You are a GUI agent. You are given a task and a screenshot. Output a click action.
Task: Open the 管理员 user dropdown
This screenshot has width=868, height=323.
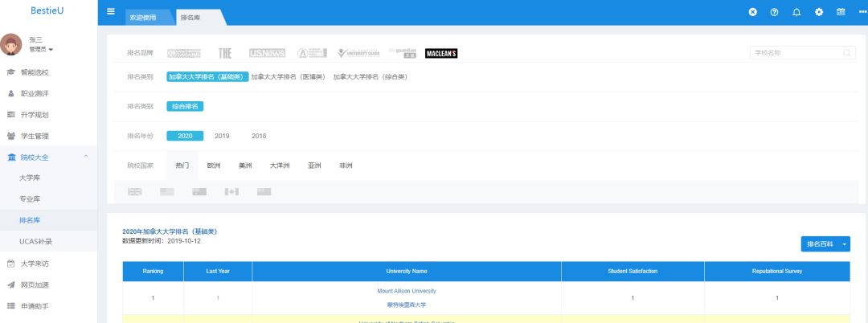(41, 50)
